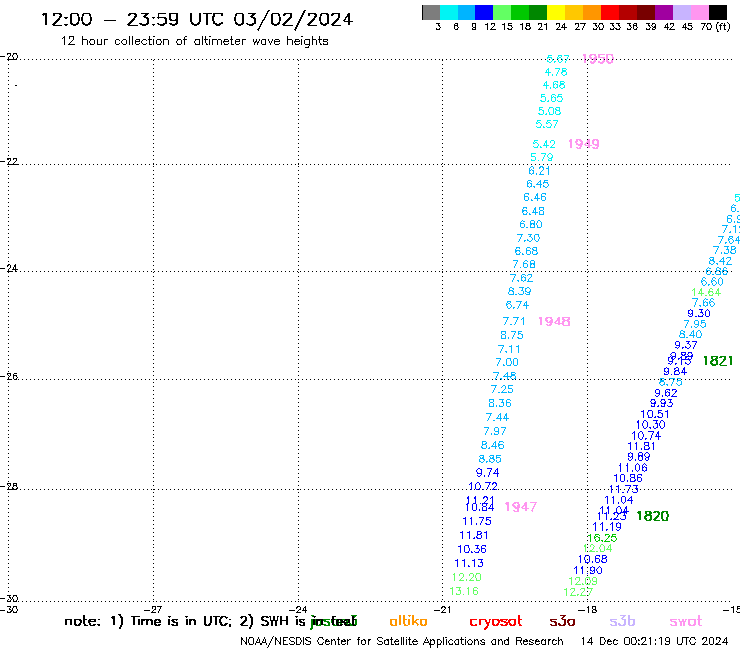This screenshot has width=740, height=650.
Task: Click the pink 'swot' satellite label
Action: coord(685,621)
